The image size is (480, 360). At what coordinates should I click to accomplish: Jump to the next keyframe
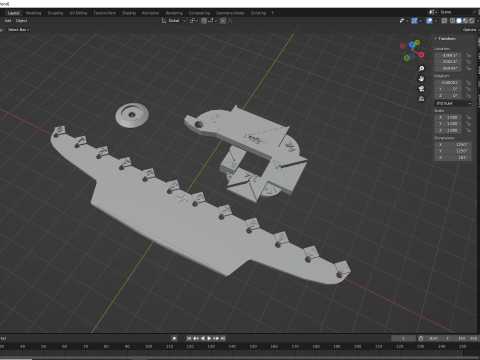[x=216, y=338]
